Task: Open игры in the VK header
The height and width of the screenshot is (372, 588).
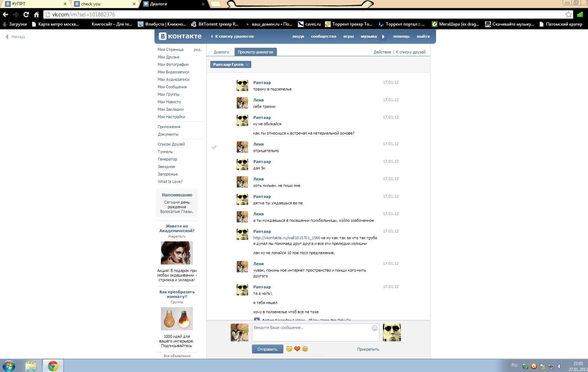Action: coord(348,36)
